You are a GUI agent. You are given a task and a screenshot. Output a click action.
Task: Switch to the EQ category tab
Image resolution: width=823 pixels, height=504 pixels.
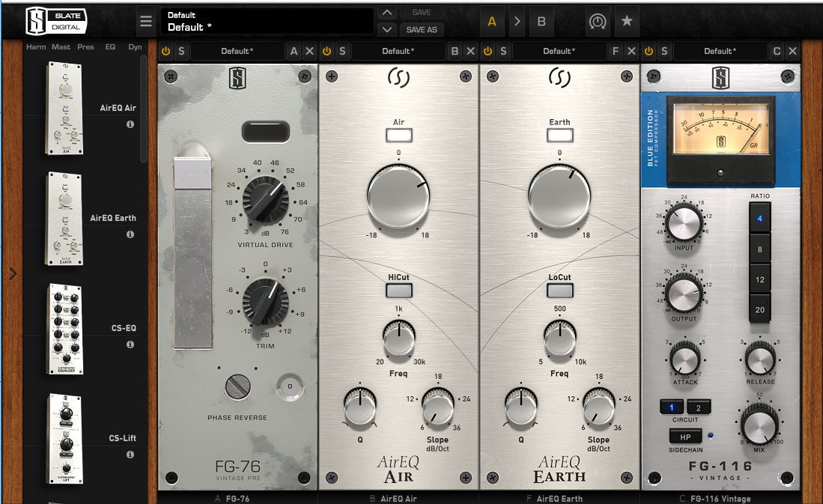110,46
